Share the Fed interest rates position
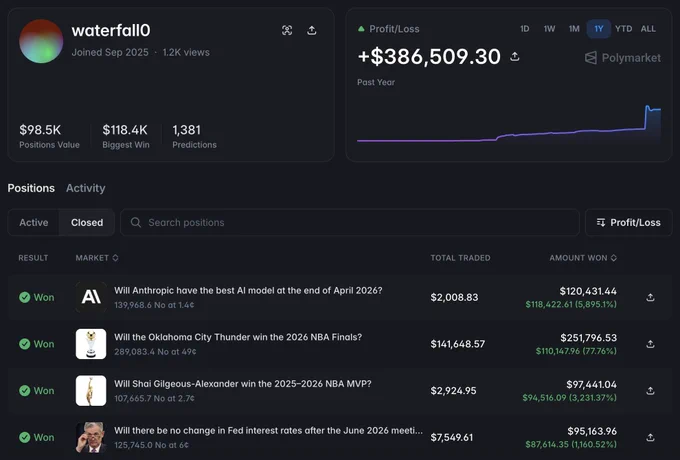 pos(650,437)
